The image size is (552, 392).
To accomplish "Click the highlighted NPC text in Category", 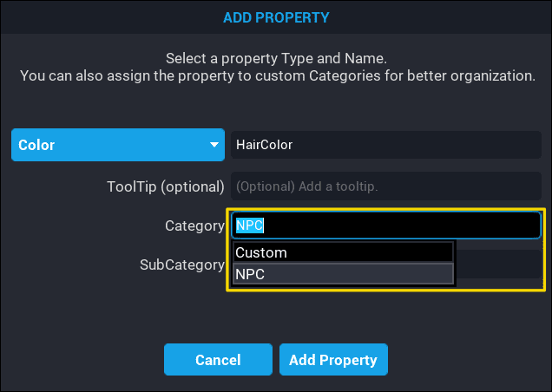I will (250, 225).
